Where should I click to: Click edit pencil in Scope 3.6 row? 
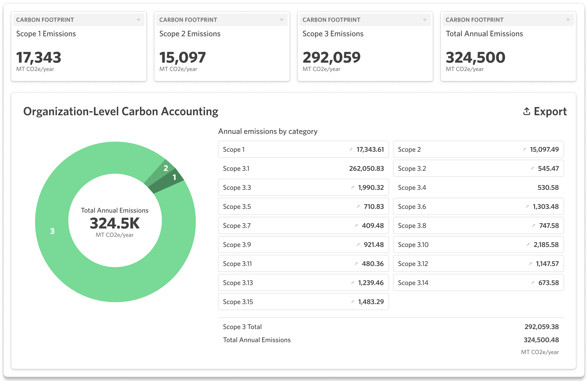tap(527, 207)
